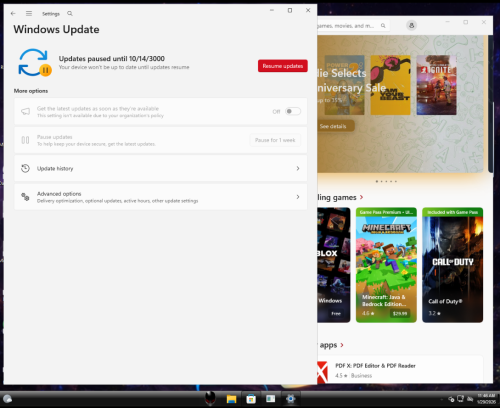Click Resume updates button
Image resolution: width=500 pixels, height=408 pixels.
coord(283,66)
